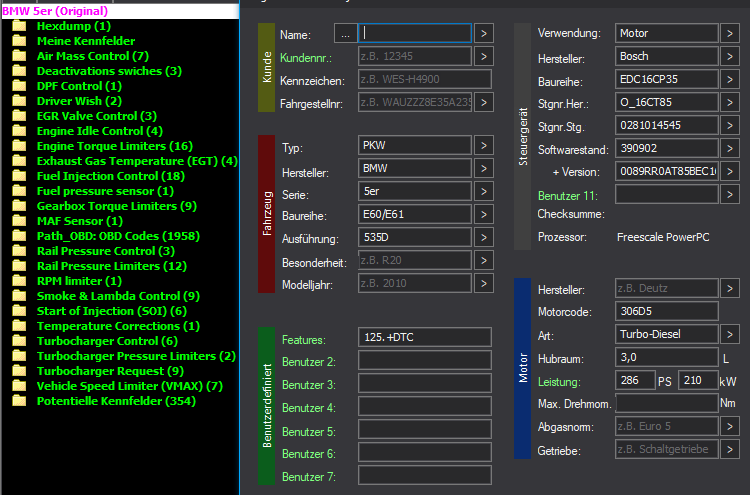The image size is (750, 495).
Task: Select the Start of Injection (SOI) (6) entry
Action: click(112, 311)
